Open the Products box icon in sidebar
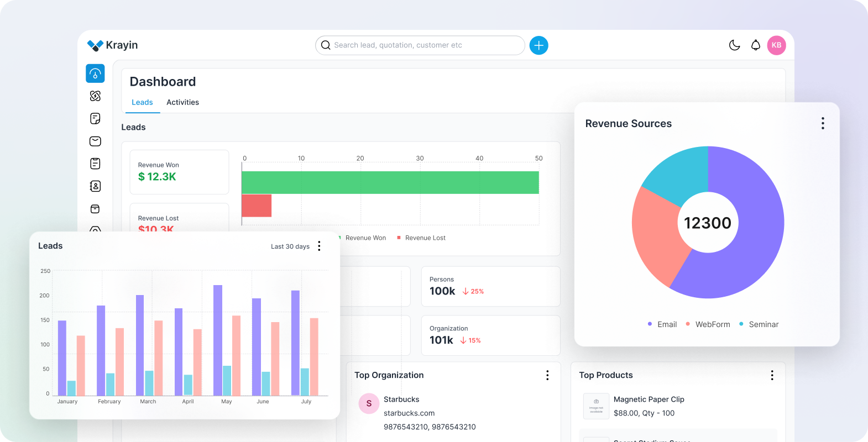868x442 pixels. point(95,209)
